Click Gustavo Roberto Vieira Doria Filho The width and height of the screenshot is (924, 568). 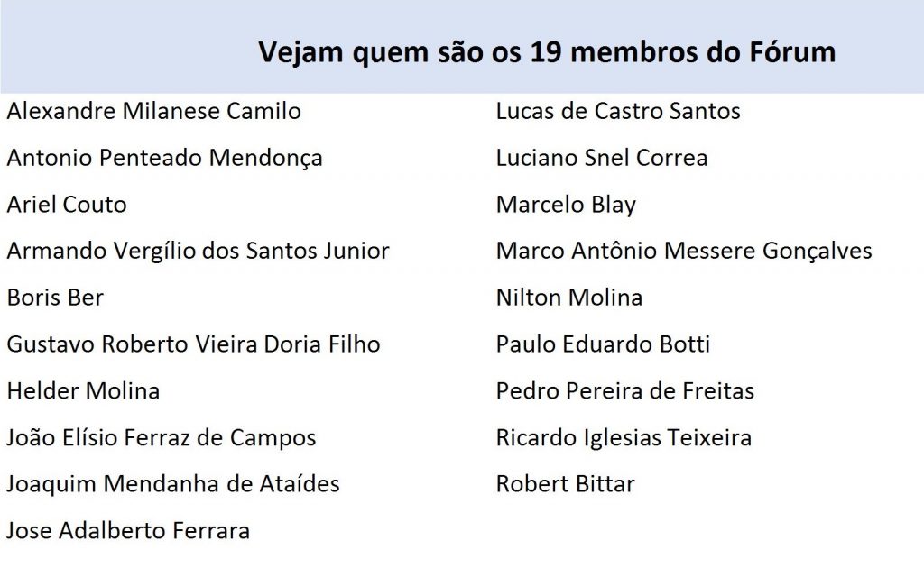click(193, 344)
